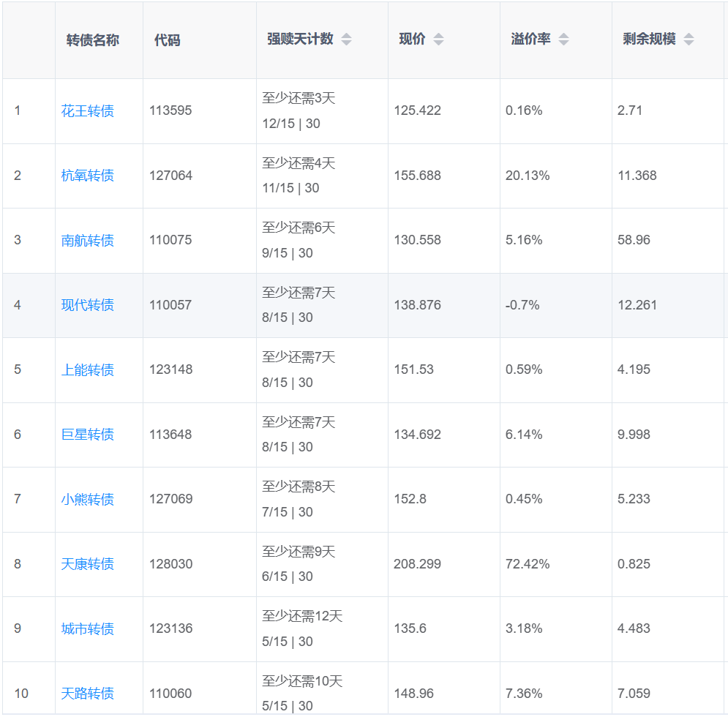Viewport: 728px width, 717px height.
Task: Click the 代码 column header
Action: (167, 40)
